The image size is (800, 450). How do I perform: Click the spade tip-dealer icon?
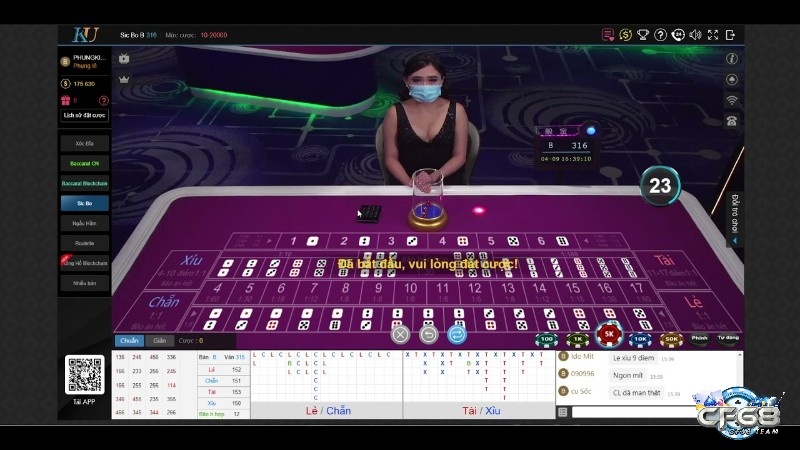[x=732, y=80]
